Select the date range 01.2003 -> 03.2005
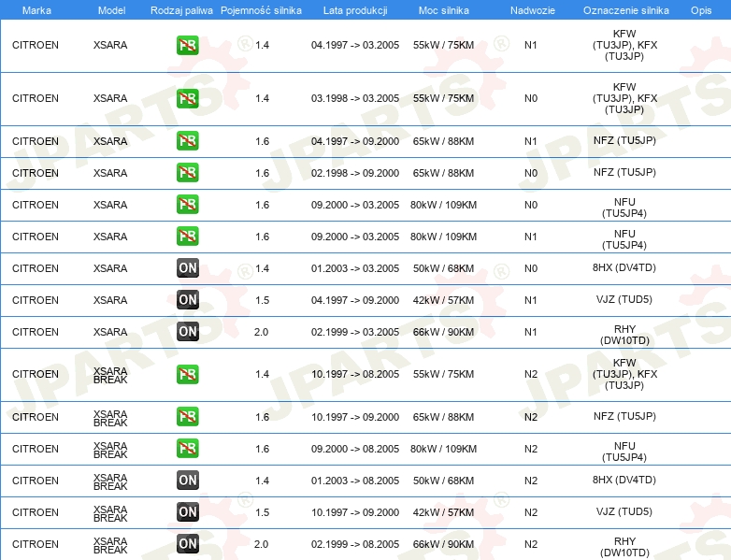 (x=355, y=268)
